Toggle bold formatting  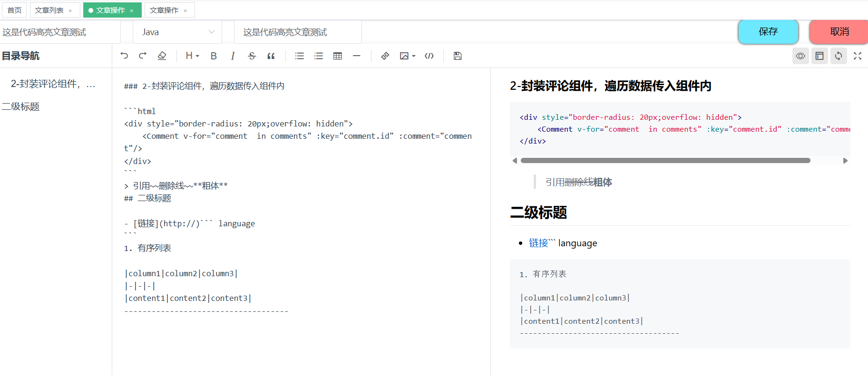214,56
